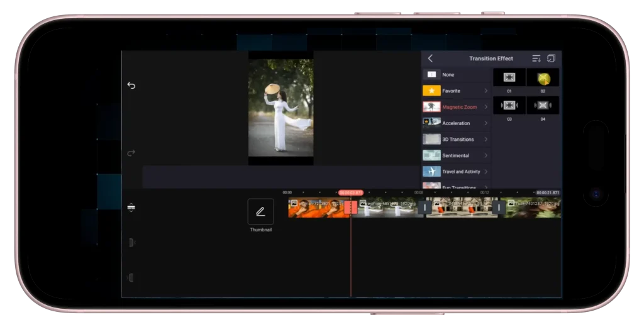Open the sort list icon in Transition Effect header

(536, 58)
